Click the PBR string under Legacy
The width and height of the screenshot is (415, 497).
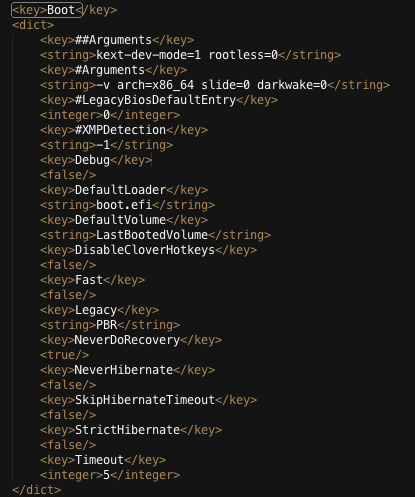click(107, 325)
